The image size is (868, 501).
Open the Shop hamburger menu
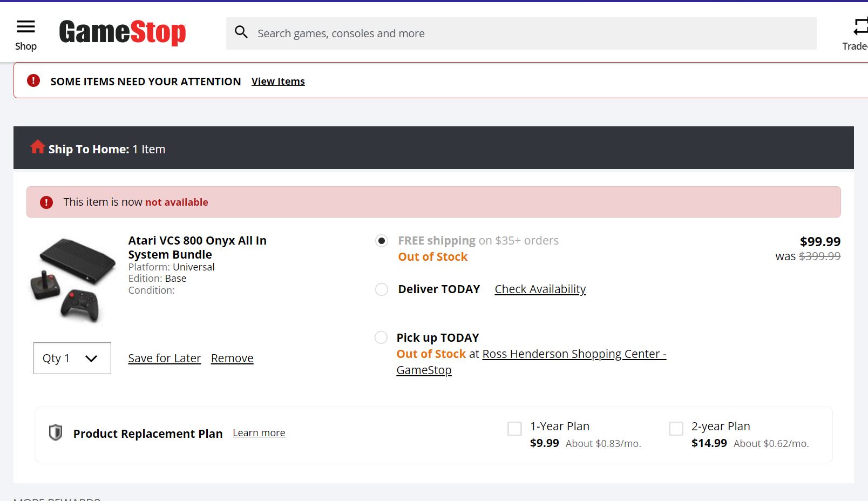click(25, 27)
